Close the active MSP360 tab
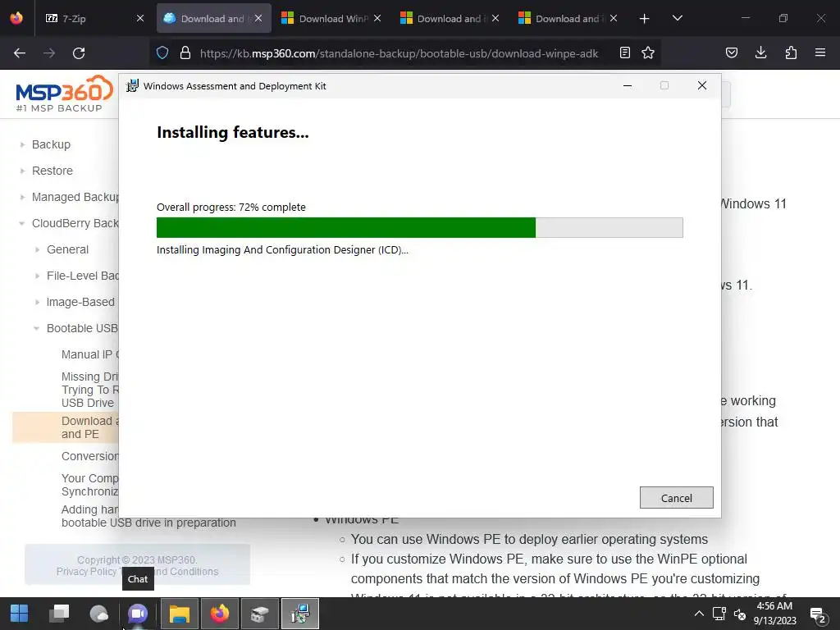This screenshot has height=630, width=840. (258, 18)
